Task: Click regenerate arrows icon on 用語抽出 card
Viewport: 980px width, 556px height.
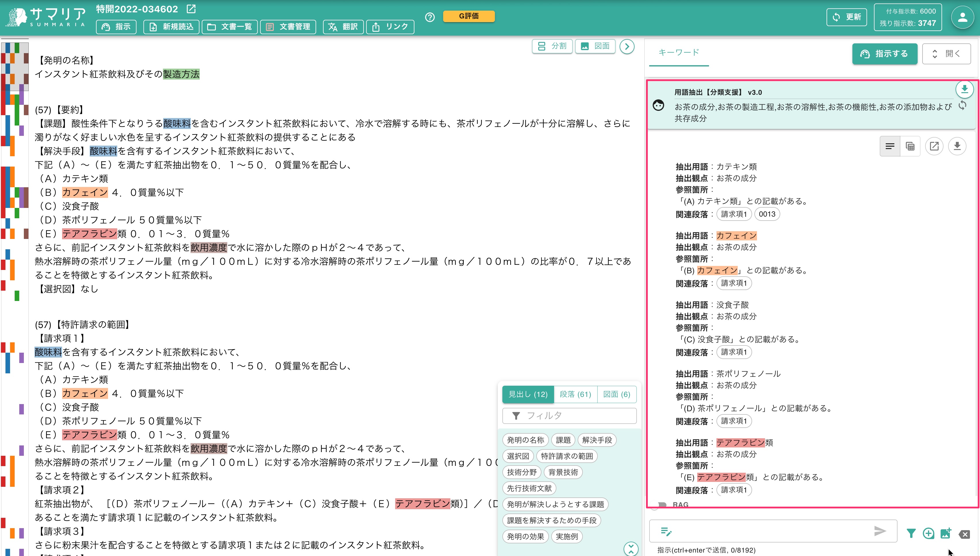Action: click(962, 105)
